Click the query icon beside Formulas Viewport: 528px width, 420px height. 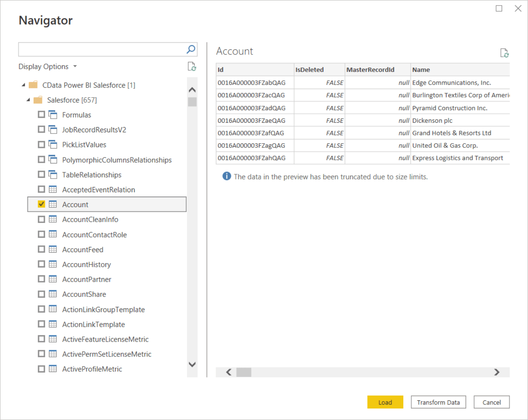point(53,115)
